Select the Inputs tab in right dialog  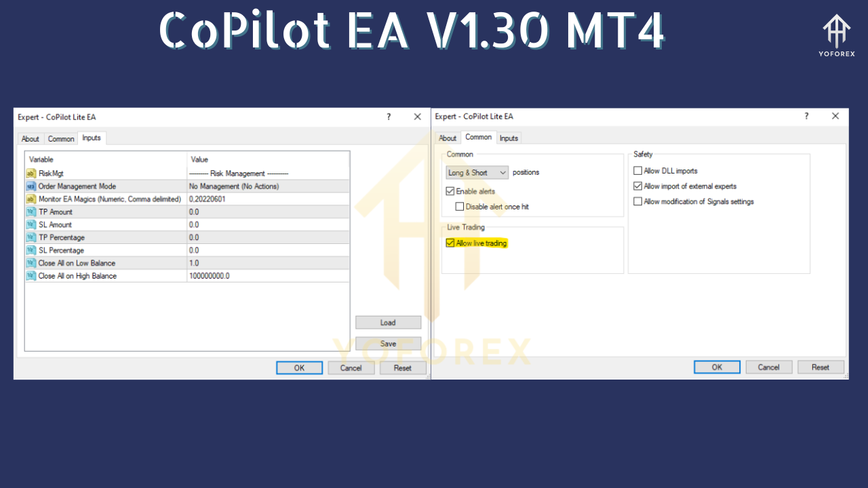pos(509,138)
